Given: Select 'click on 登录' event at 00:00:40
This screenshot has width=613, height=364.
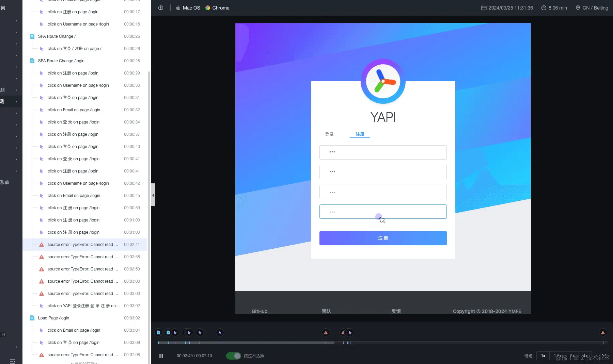Looking at the screenshot, I should click(x=85, y=147).
